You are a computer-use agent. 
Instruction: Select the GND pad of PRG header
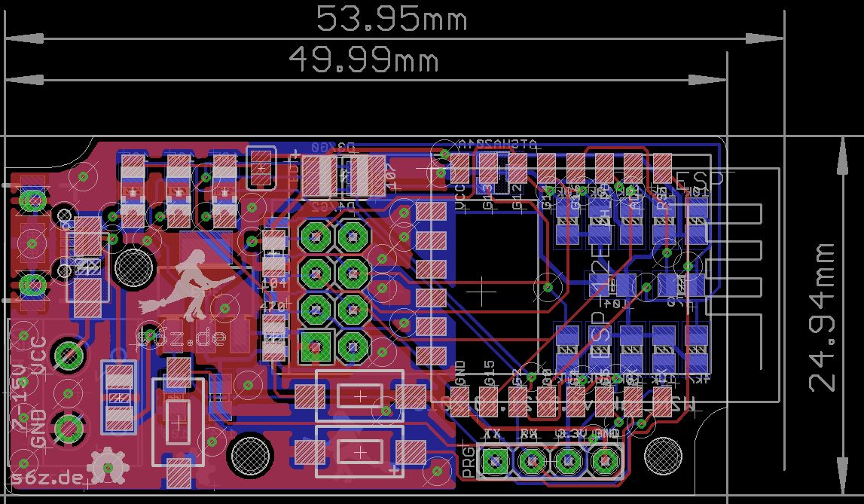click(603, 461)
